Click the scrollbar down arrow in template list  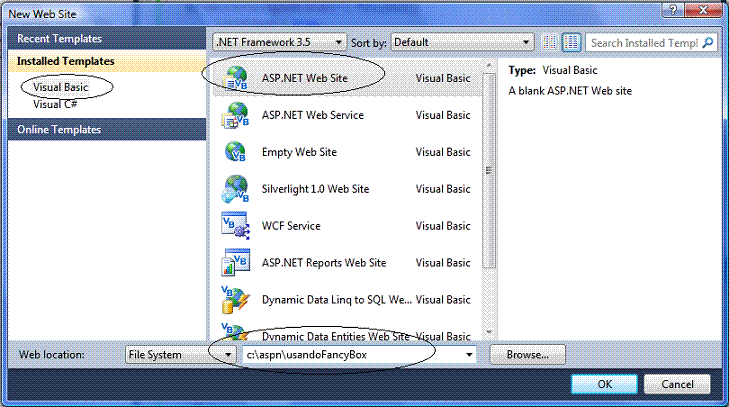point(489,332)
